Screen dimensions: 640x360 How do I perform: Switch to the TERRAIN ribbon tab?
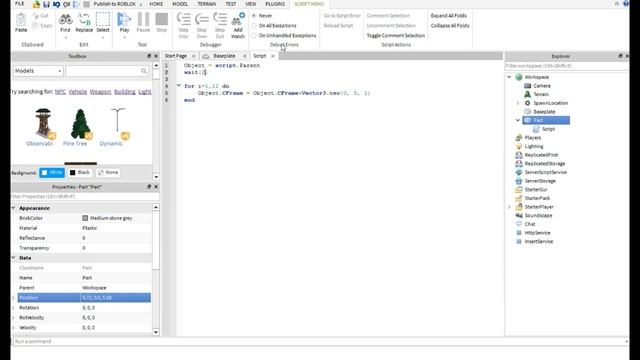(207, 4)
